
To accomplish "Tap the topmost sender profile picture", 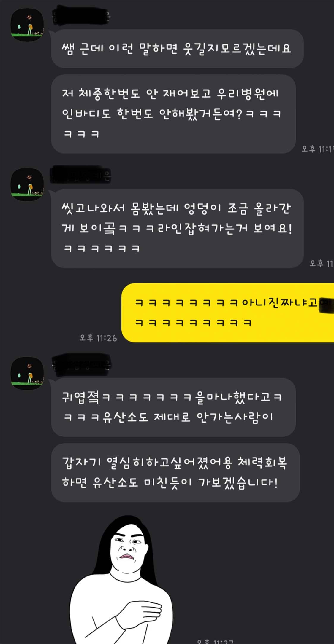I will pyautogui.click(x=27, y=25).
